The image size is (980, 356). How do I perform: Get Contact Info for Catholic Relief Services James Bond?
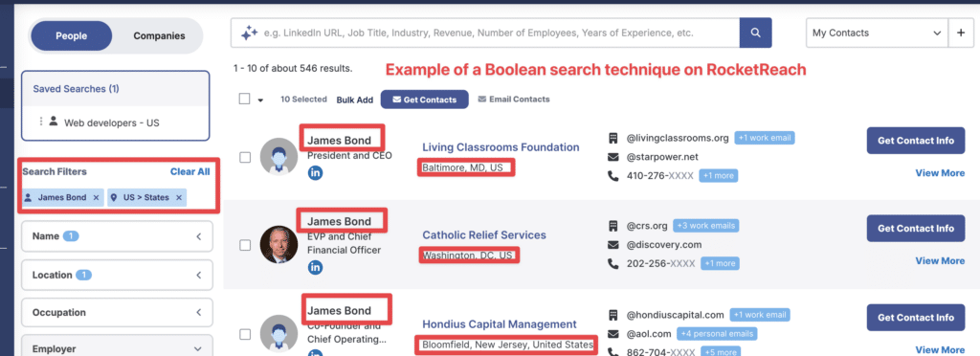pos(916,229)
